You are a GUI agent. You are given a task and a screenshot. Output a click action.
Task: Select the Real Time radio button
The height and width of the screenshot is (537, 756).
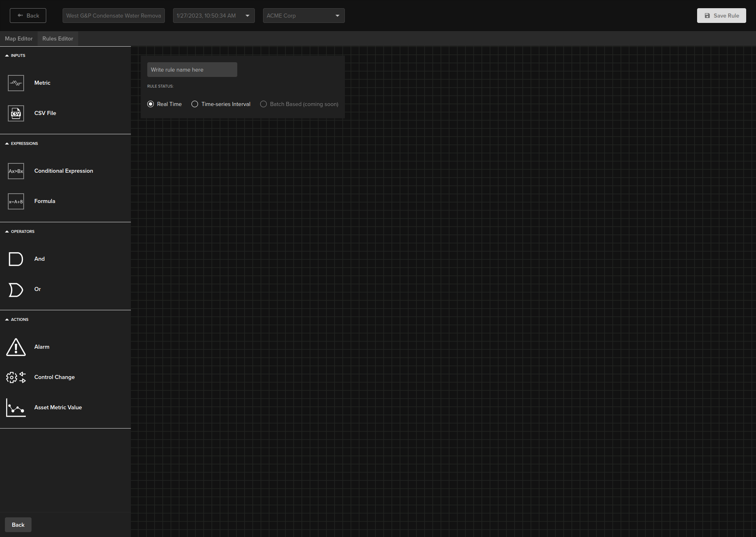(151, 104)
